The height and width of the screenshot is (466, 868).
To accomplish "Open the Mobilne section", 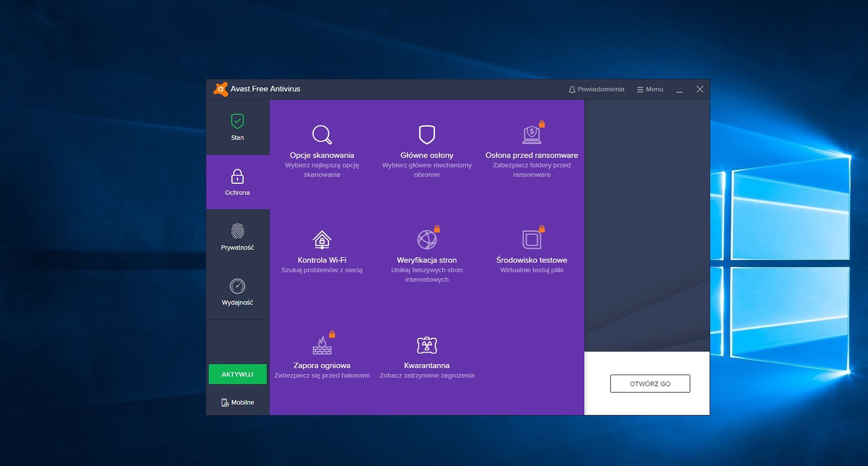I will click(x=237, y=402).
